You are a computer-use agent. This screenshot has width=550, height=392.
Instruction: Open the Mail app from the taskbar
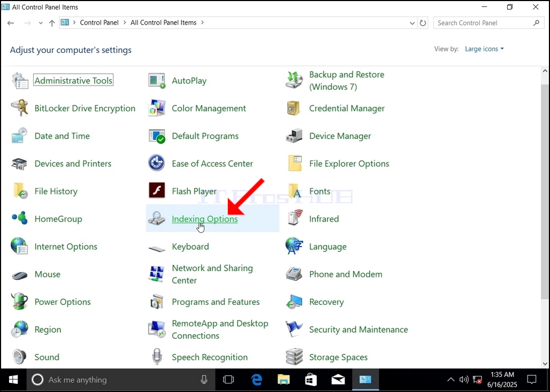coord(338,380)
